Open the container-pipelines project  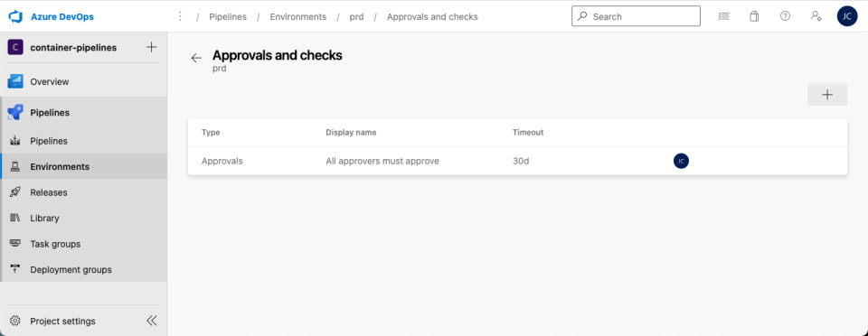73,48
